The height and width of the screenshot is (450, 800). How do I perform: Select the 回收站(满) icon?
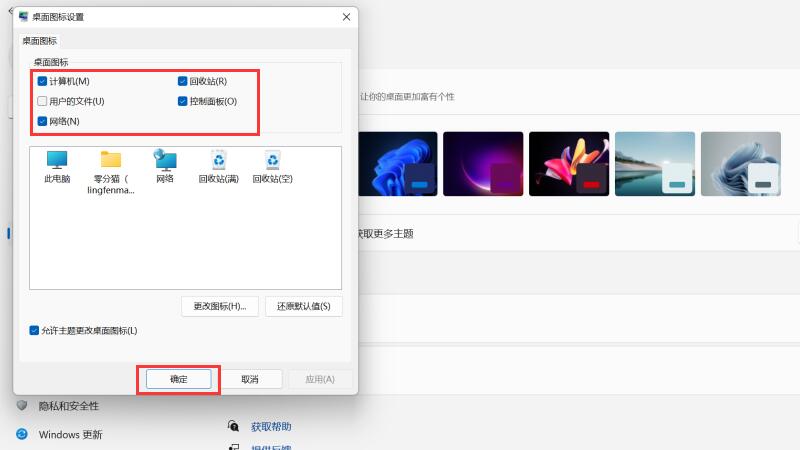click(x=218, y=167)
